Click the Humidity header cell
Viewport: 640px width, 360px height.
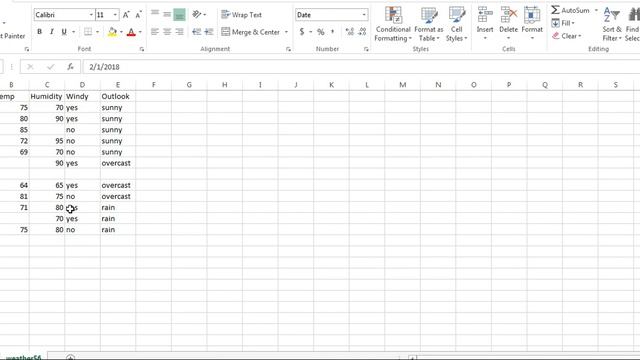pyautogui.click(x=47, y=96)
